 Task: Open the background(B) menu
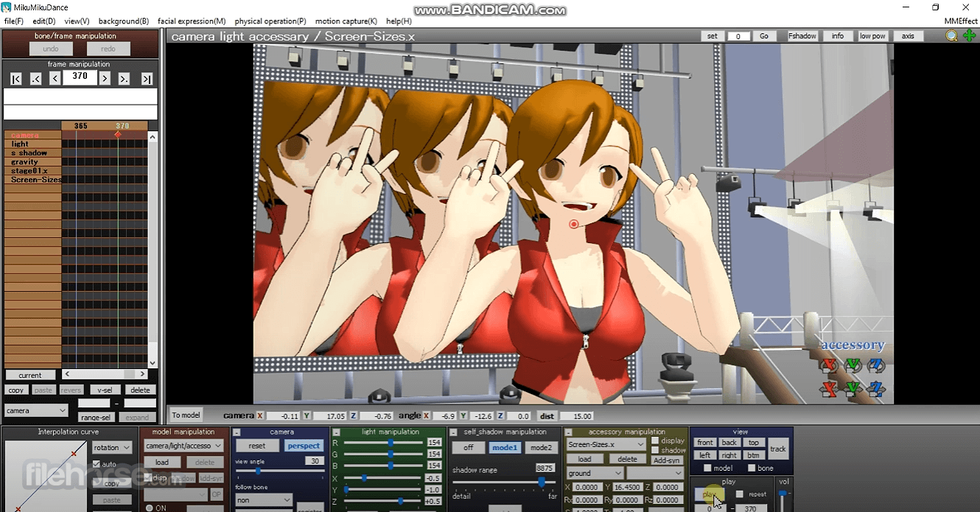point(123,21)
